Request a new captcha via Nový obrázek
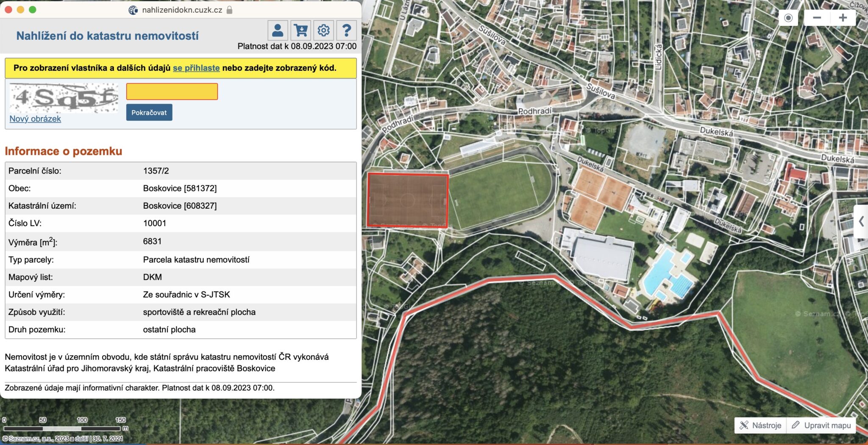The height and width of the screenshot is (445, 868). [35, 119]
